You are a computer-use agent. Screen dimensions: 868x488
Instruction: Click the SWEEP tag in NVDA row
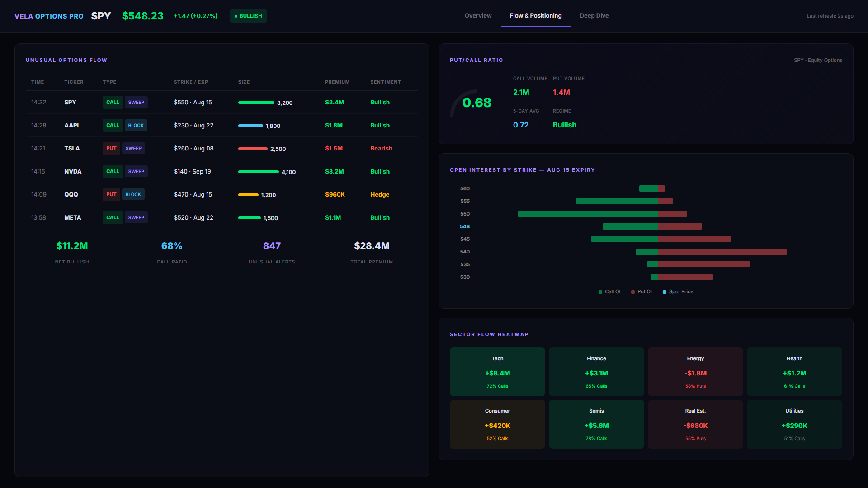point(136,171)
